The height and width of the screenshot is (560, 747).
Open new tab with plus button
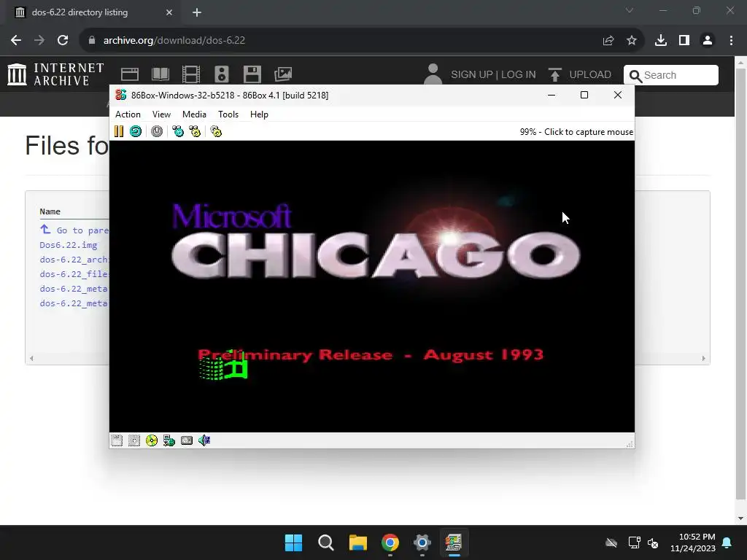[197, 12]
